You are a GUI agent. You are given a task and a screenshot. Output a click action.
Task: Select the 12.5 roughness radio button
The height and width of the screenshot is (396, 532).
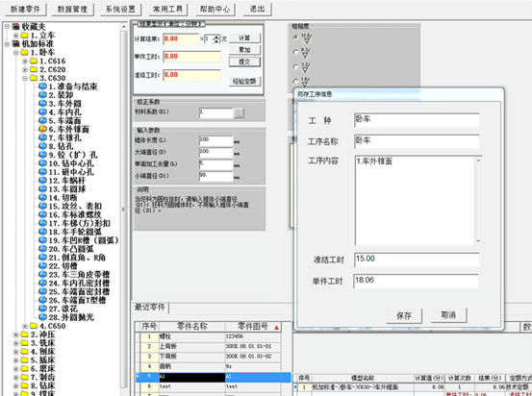tap(295, 37)
